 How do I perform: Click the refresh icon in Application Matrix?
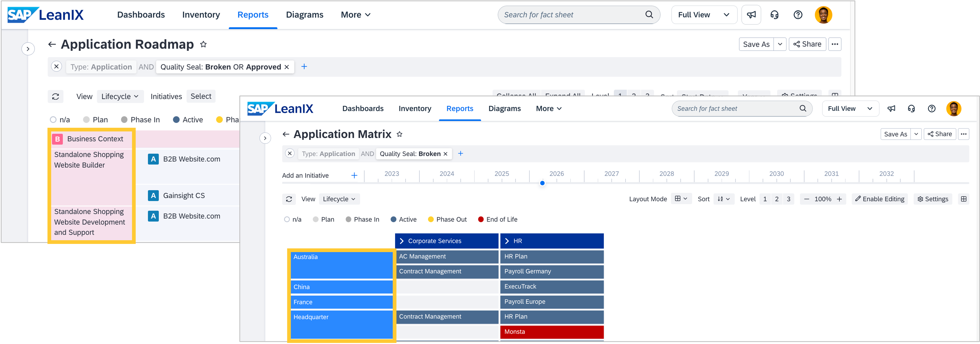[x=289, y=199]
